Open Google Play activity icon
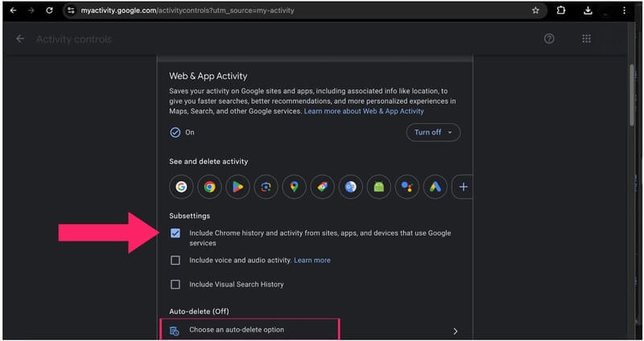Viewport: 644px width, 341px height. 237,187
